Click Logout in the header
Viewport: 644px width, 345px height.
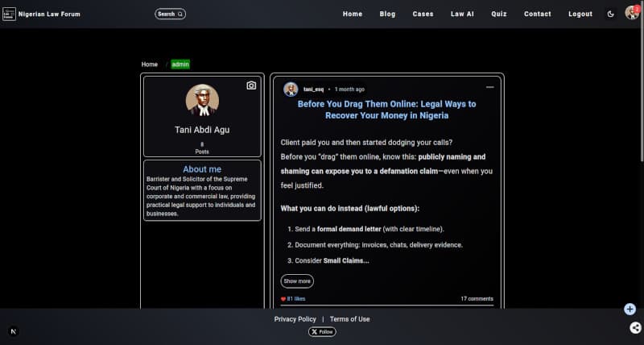click(x=580, y=14)
